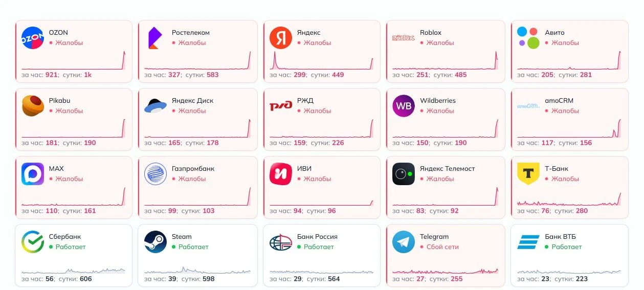Click the Telegram paper plane icon

pyautogui.click(x=404, y=242)
